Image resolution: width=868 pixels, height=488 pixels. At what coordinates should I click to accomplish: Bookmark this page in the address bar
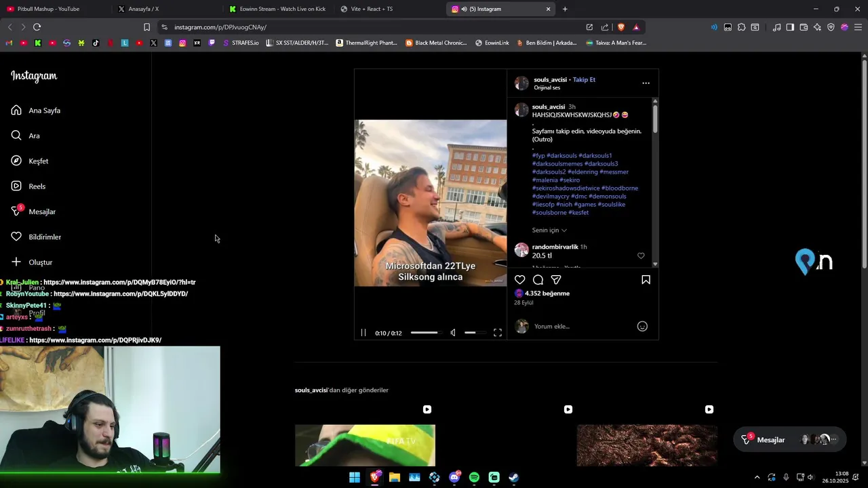click(146, 27)
